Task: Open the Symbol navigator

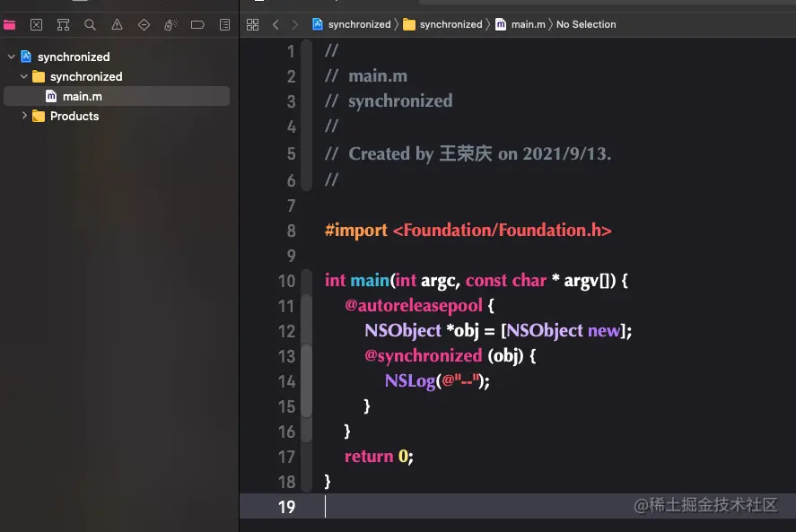Action: pyautogui.click(x=63, y=24)
